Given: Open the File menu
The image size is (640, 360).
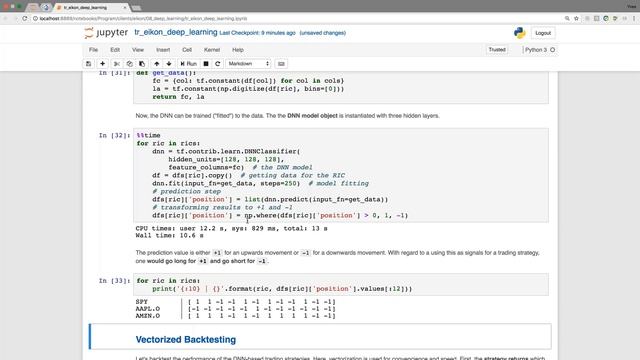Looking at the screenshot, I should (x=93, y=50).
